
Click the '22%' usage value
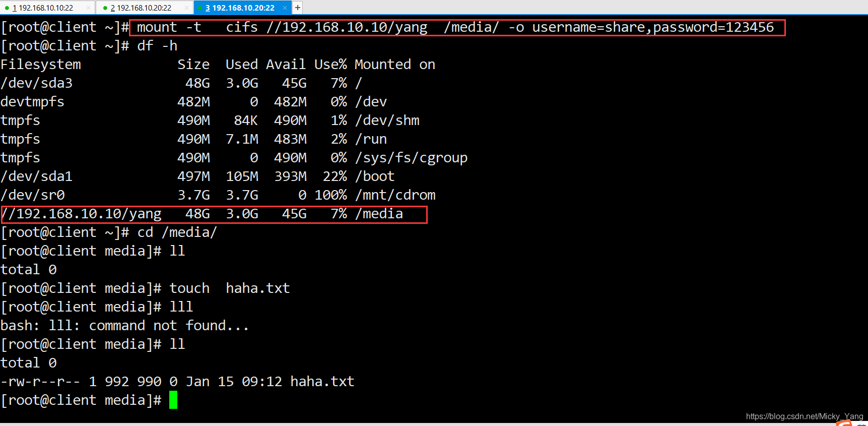coord(335,176)
